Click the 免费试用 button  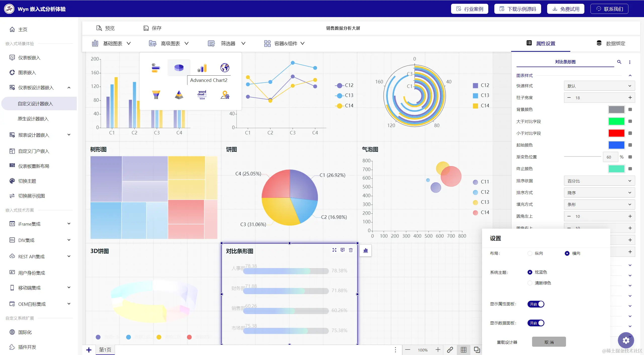pos(566,9)
